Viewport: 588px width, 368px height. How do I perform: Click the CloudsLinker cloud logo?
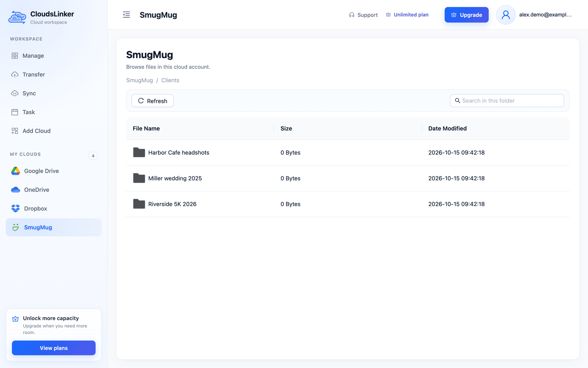point(17,17)
